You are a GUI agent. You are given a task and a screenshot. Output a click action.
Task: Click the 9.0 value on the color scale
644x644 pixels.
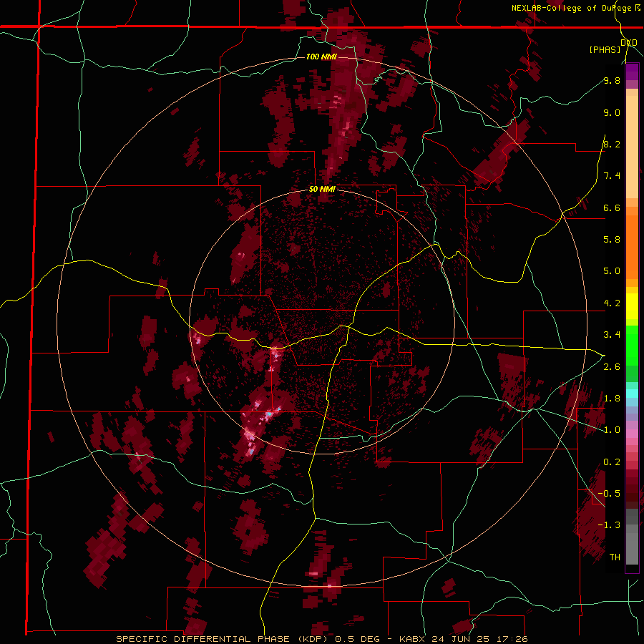[x=612, y=113]
